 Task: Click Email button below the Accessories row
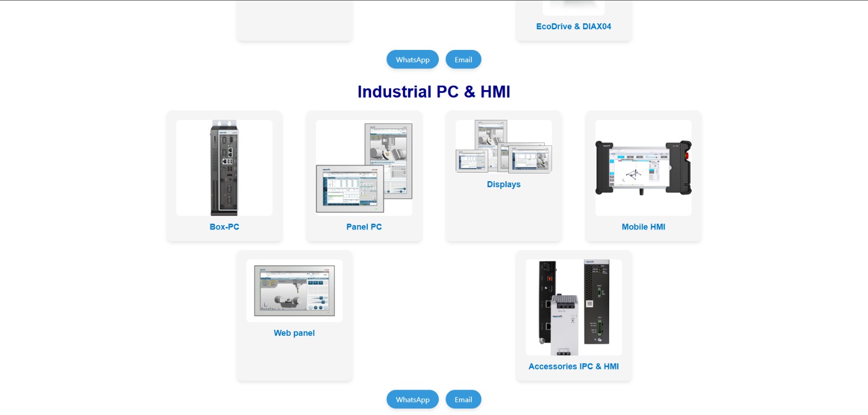(463, 400)
